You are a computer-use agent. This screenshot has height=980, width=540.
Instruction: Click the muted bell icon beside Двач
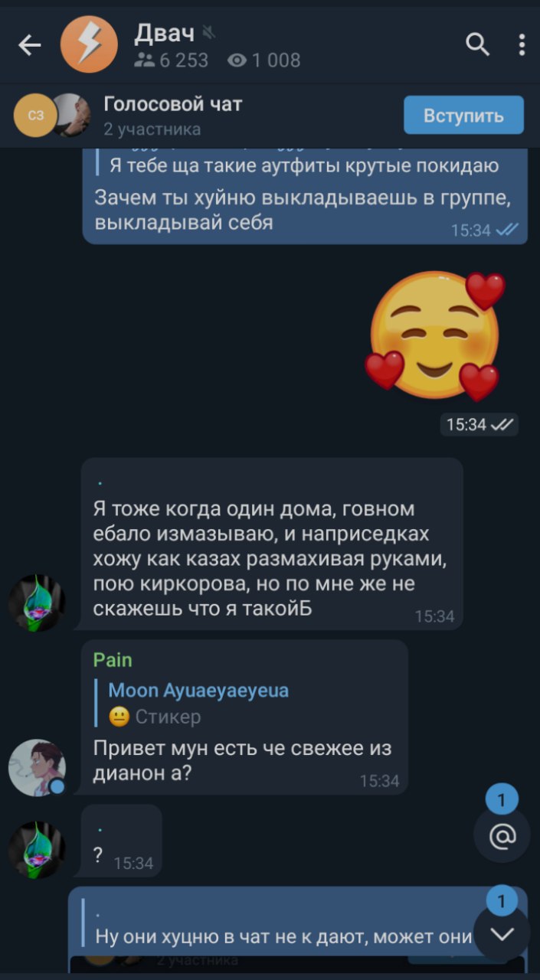pyautogui.click(x=208, y=32)
